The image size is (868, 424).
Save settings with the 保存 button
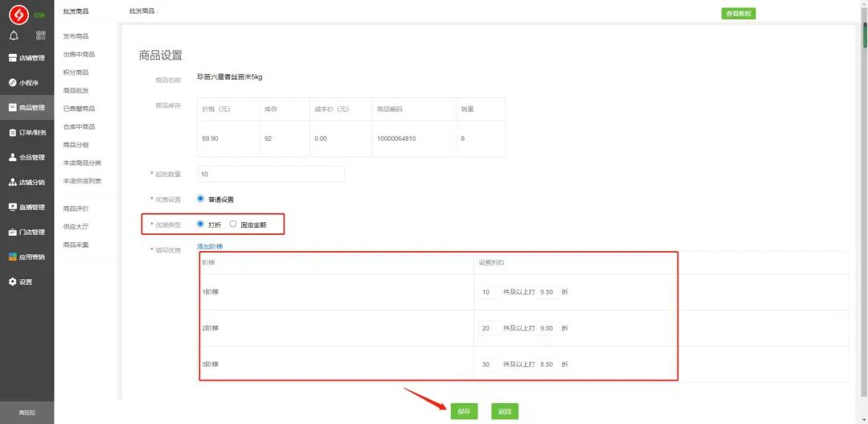[x=464, y=411]
